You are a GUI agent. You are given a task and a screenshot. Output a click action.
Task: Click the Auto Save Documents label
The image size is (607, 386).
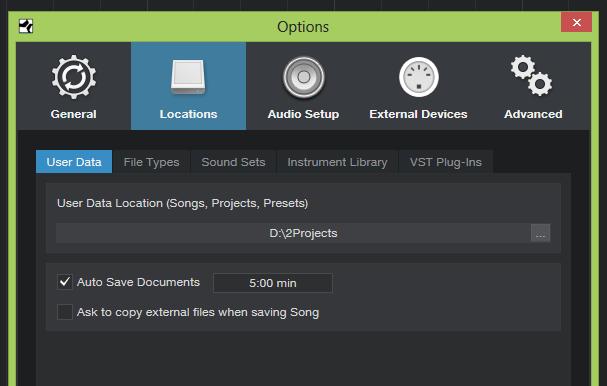tap(138, 282)
